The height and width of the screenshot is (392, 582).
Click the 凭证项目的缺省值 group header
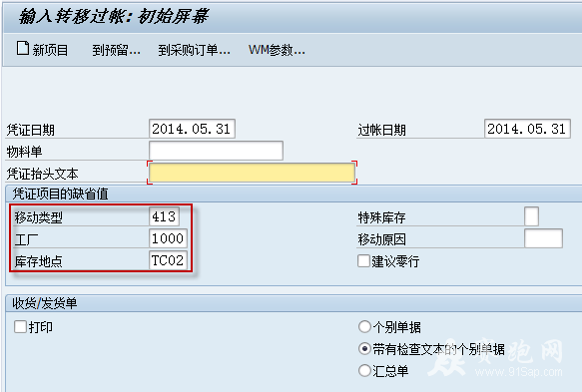(60, 194)
